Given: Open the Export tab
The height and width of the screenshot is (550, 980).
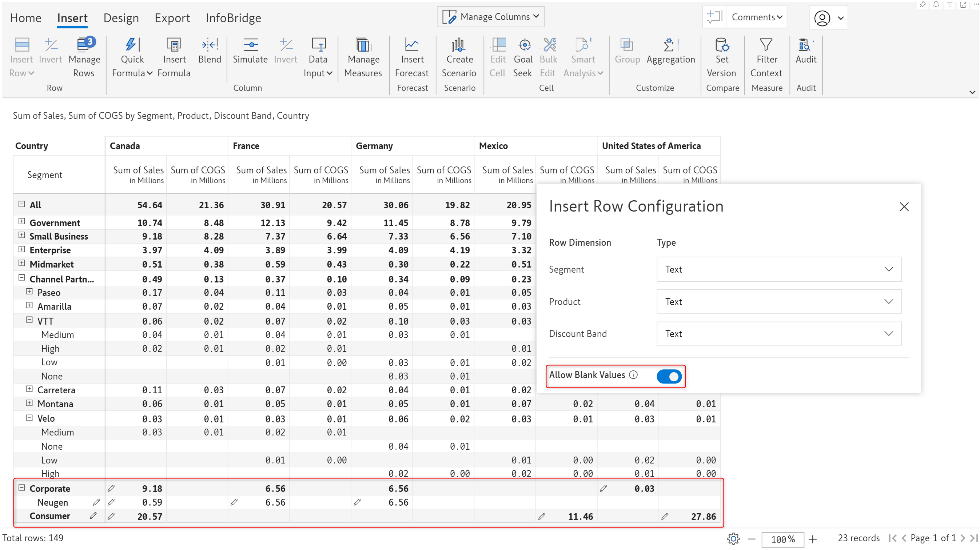Looking at the screenshot, I should [x=172, y=18].
